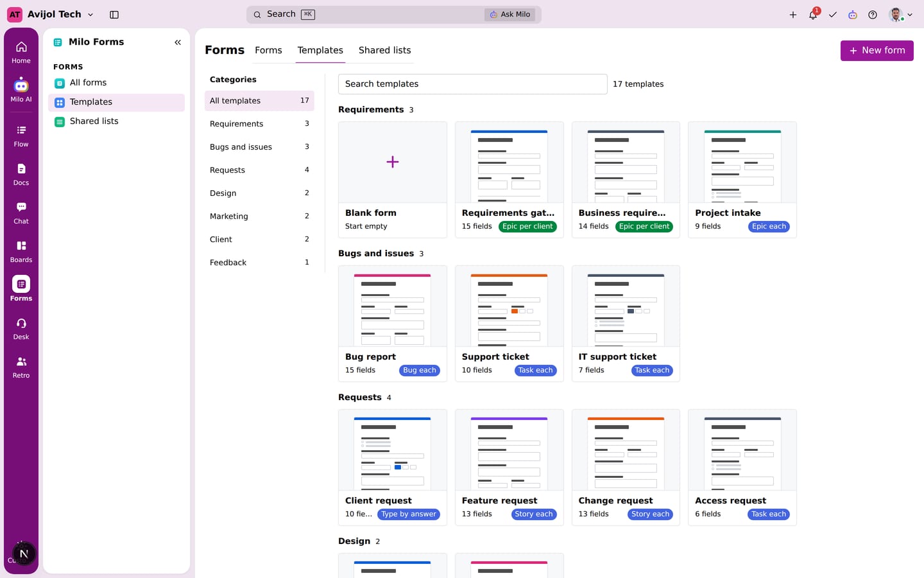Filter by Feedback category
The image size is (924, 578).
click(259, 263)
